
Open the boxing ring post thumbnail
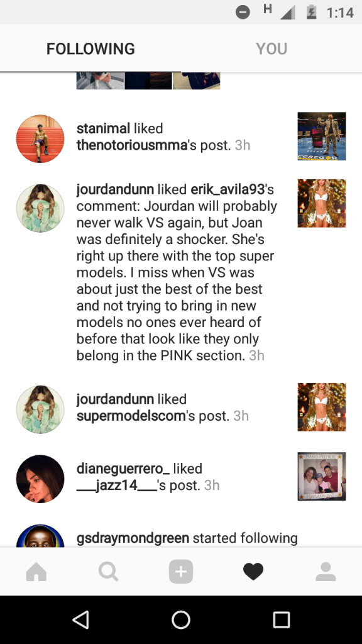[322, 136]
